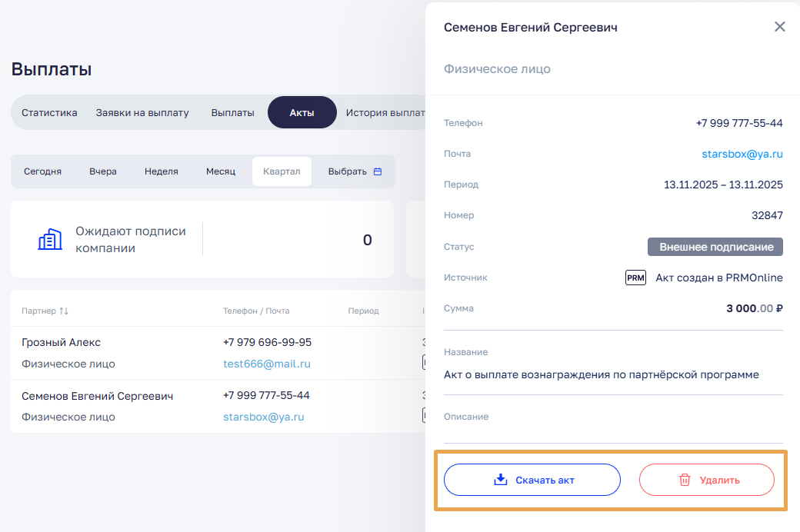Filter by Сегодня period

tap(42, 171)
